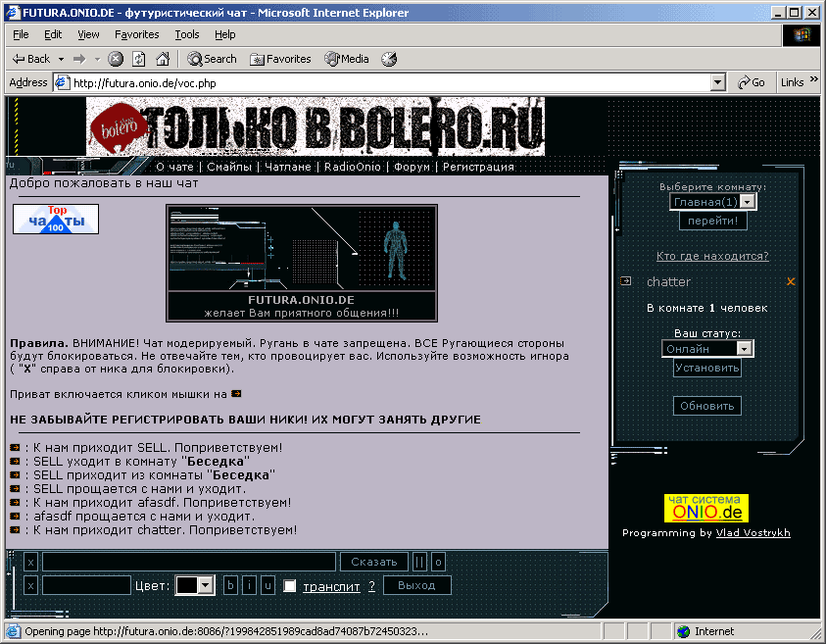Click the o button next to Сказать
The width and height of the screenshot is (826, 644).
point(438,562)
